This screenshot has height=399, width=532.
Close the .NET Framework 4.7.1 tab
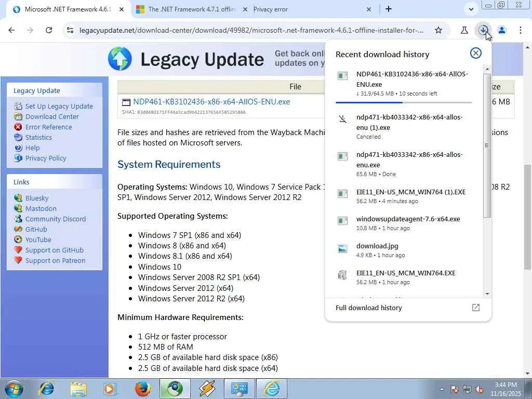coord(245,9)
